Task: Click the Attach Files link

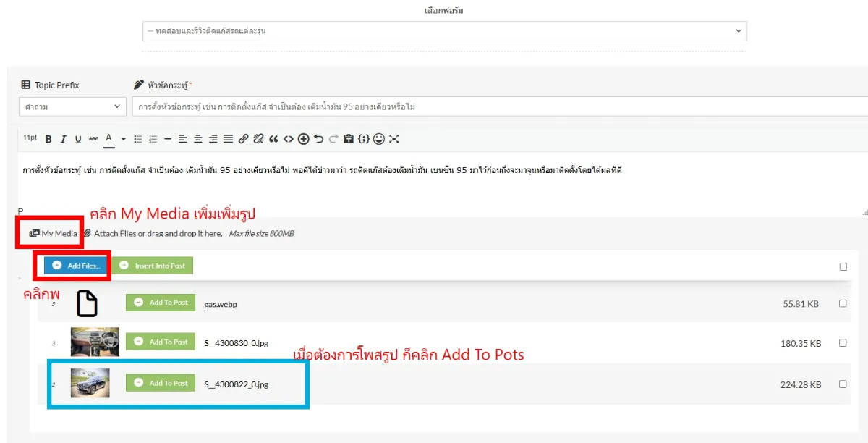Action: pos(114,234)
